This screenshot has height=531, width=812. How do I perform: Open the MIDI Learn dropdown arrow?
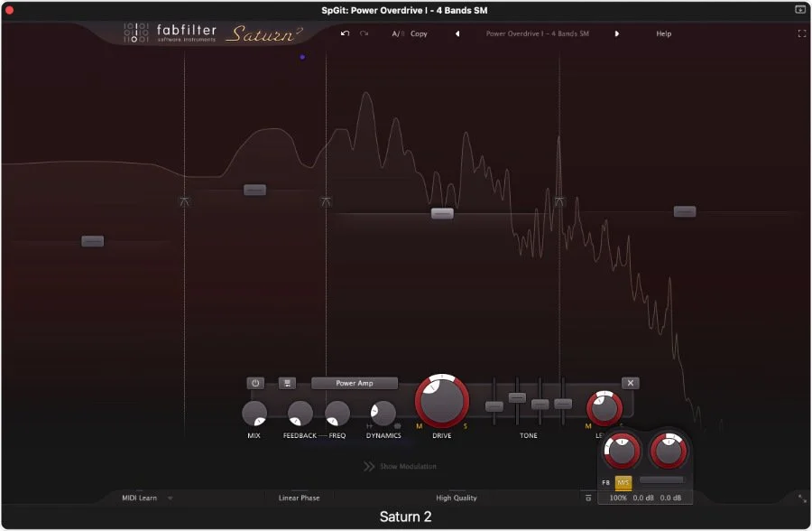170,498
